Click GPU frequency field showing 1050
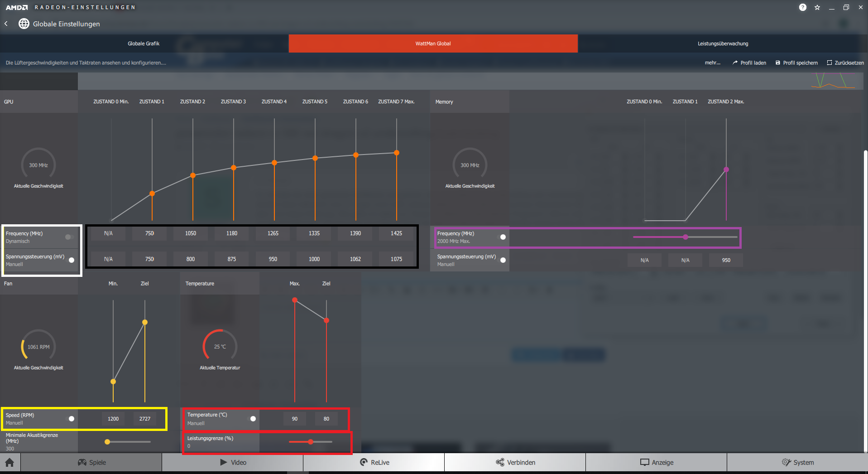This screenshot has height=474, width=868. point(191,233)
